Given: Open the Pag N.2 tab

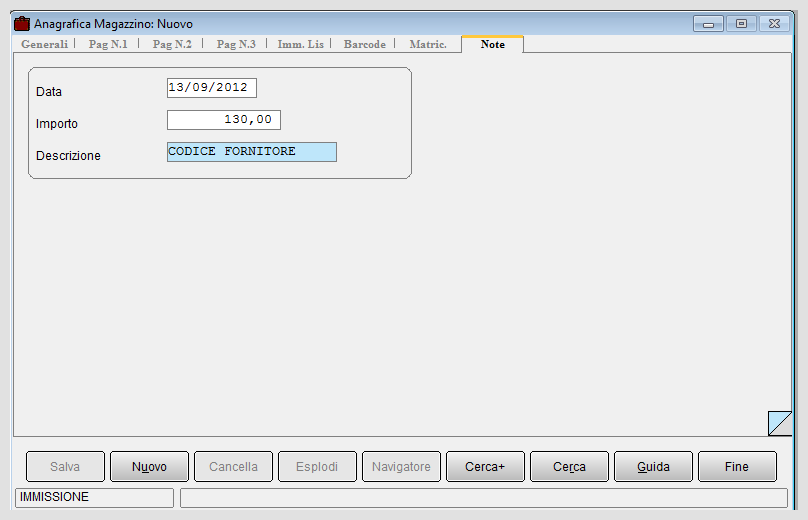Looking at the screenshot, I should point(172,44).
